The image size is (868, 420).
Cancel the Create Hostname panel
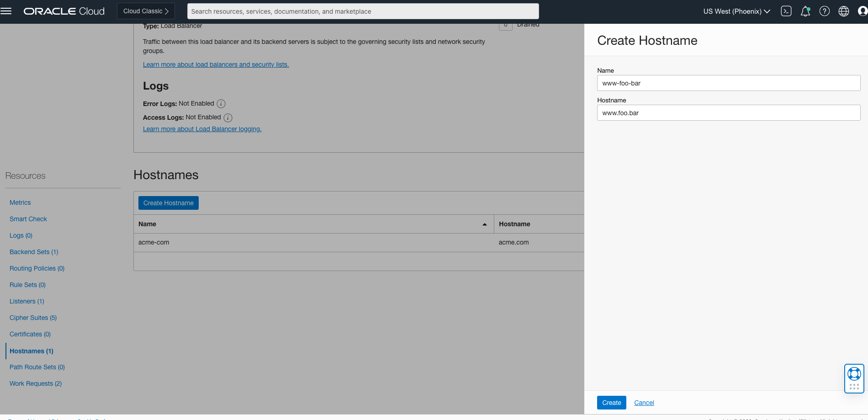click(x=644, y=403)
